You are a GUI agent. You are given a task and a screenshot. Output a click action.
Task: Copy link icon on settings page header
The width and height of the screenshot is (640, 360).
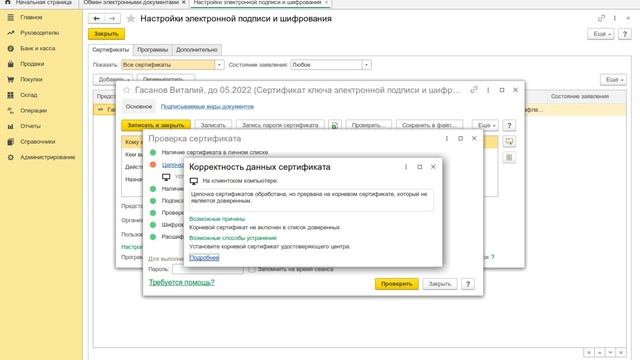pos(601,18)
